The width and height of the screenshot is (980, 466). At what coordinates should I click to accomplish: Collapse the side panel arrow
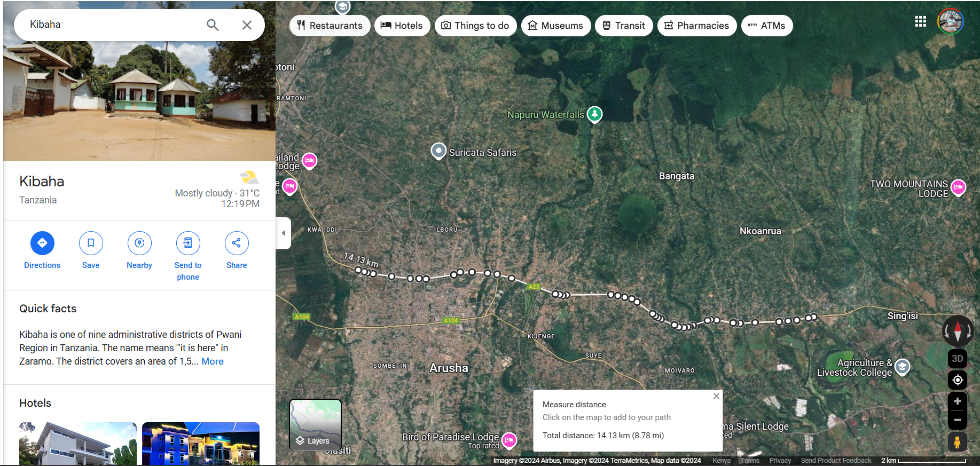coord(284,233)
